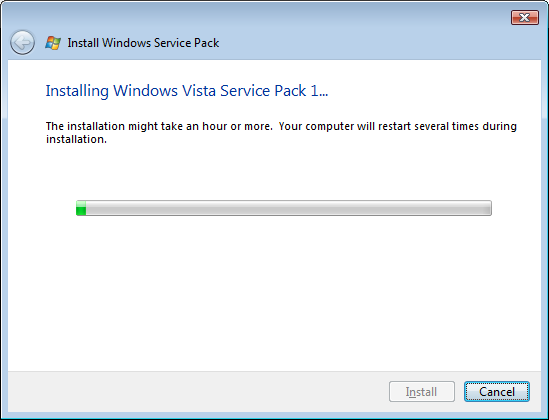
Task: Close the Service Pack installer window
Action: 524,18
